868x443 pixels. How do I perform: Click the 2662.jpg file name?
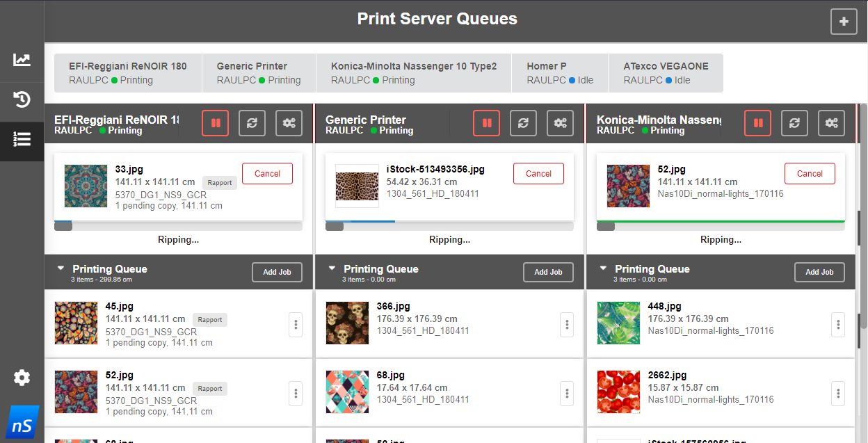point(667,375)
